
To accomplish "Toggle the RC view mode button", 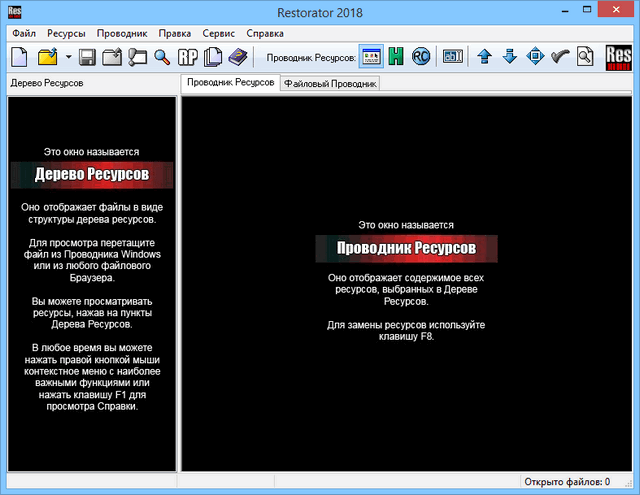I will (x=421, y=56).
